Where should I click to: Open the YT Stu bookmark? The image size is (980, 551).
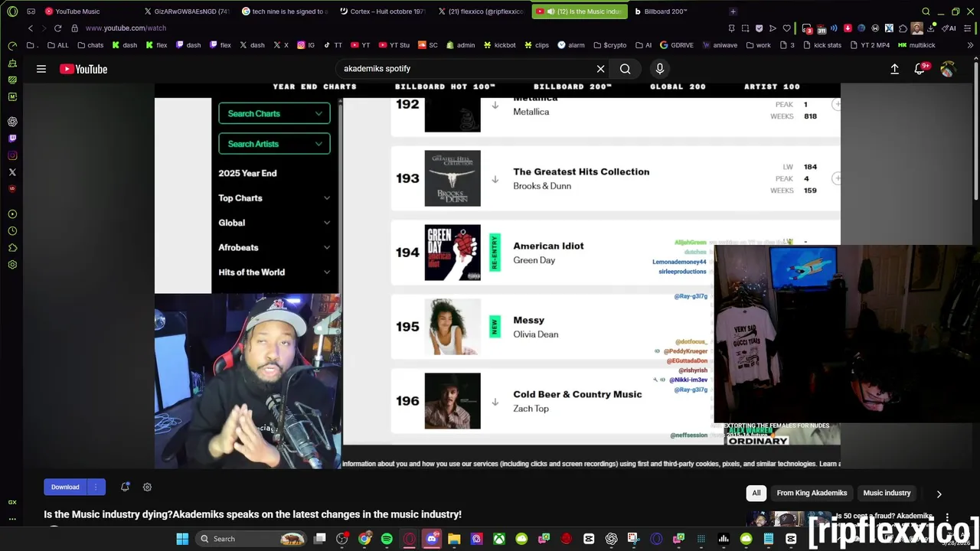pos(394,45)
